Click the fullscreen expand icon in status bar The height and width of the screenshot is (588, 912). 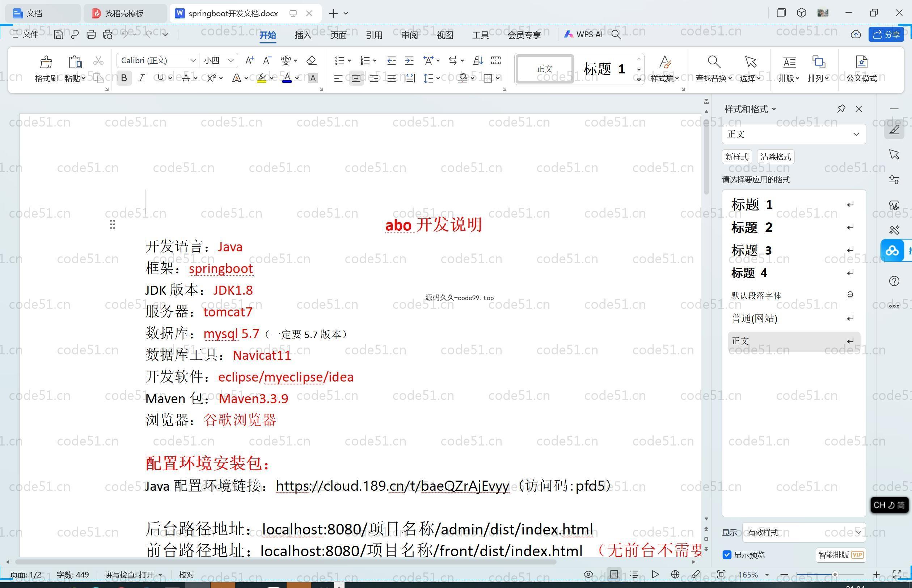tap(897, 574)
